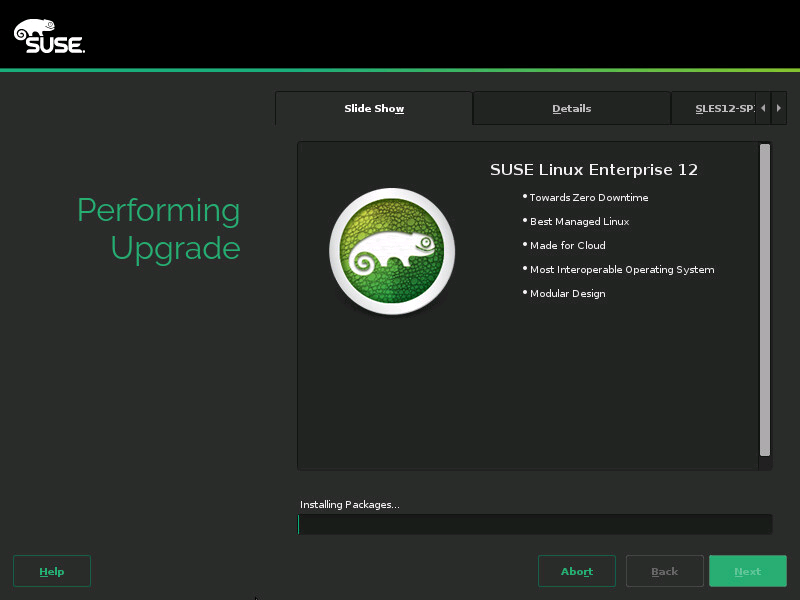Switch to the Slide Show tab
The image size is (800, 600).
(x=374, y=108)
